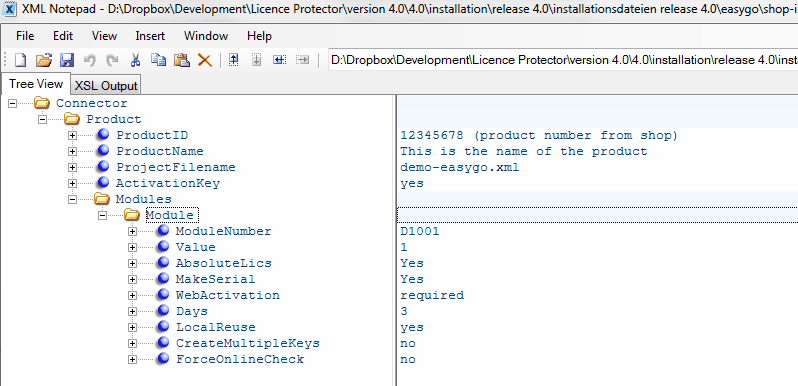Expand the WebActivation node

coord(132,295)
